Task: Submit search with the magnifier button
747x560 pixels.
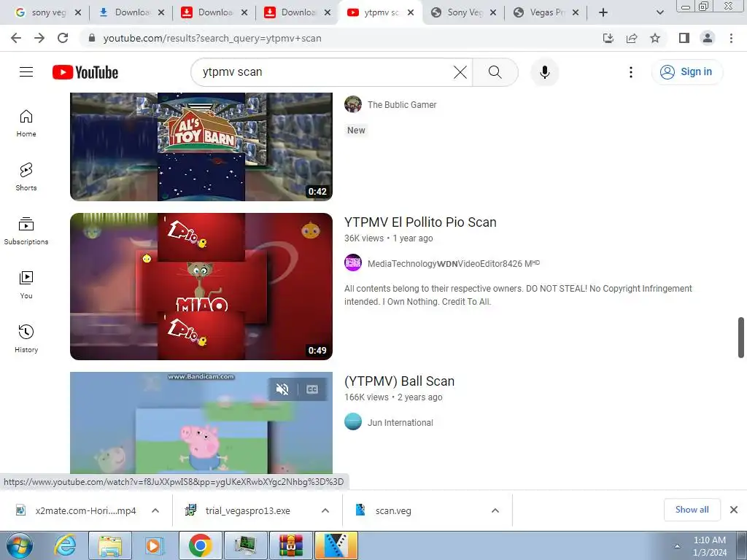Action: 495,72
